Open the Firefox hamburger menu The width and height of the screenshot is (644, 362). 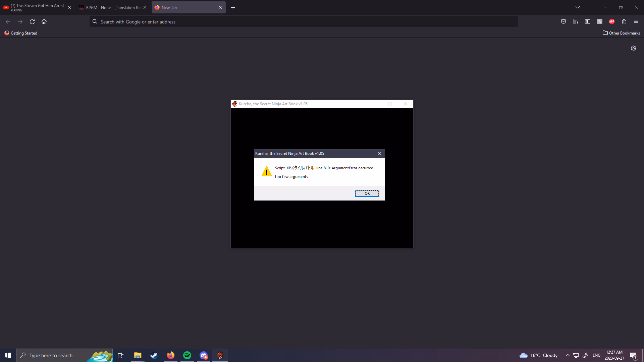[636, 22]
